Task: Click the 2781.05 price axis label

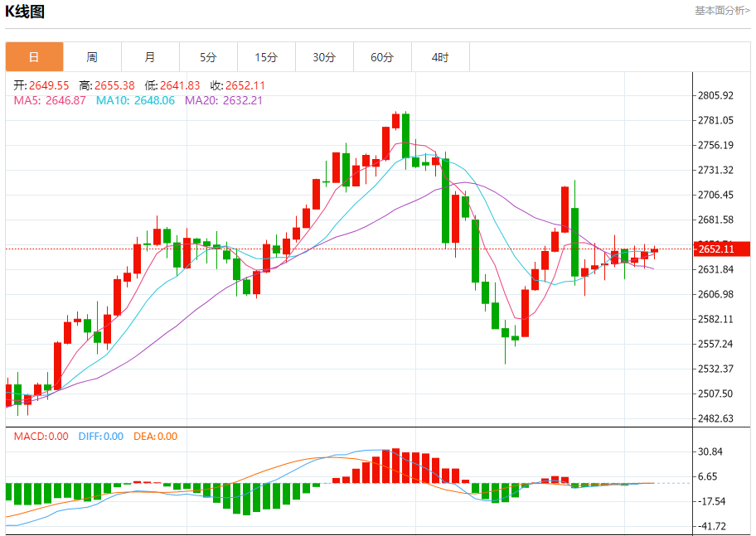Action: pos(715,120)
